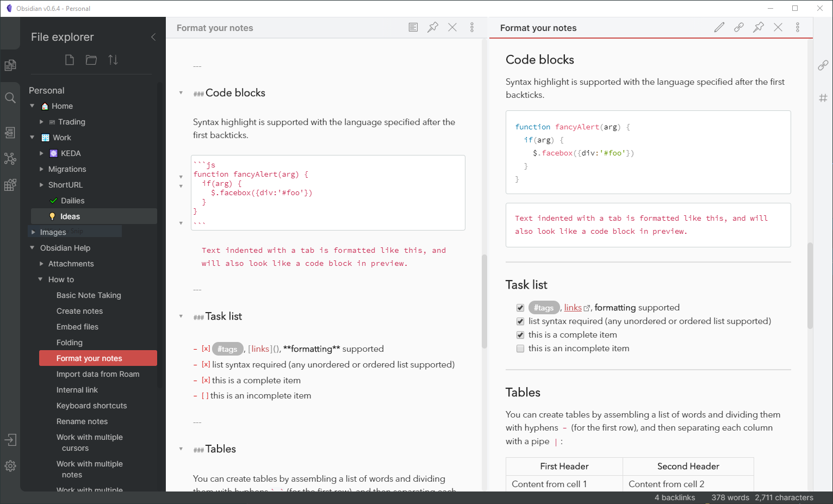Collapse the Work folder

pos(32,138)
